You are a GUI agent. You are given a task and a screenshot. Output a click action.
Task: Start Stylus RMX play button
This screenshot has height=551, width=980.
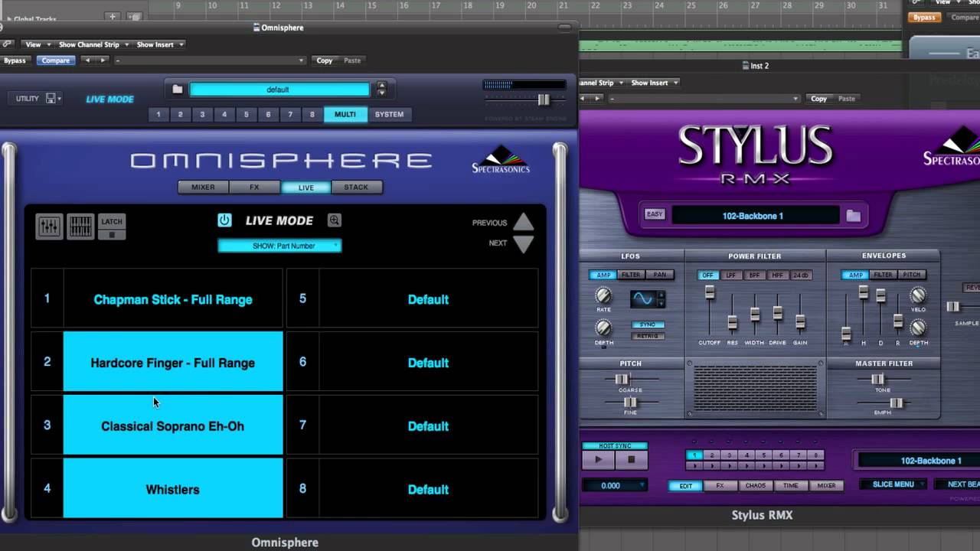click(598, 460)
